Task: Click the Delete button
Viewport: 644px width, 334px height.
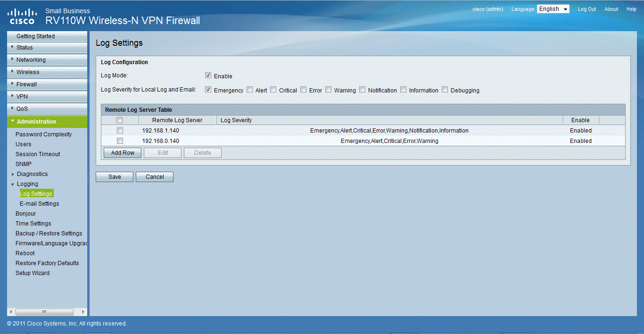Action: tap(203, 153)
